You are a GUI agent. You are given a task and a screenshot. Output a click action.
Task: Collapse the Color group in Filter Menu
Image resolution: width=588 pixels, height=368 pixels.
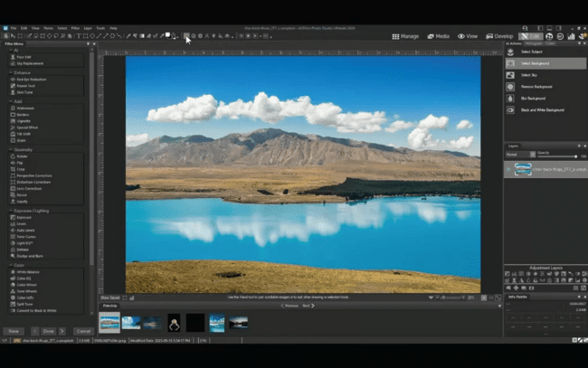click(11, 265)
